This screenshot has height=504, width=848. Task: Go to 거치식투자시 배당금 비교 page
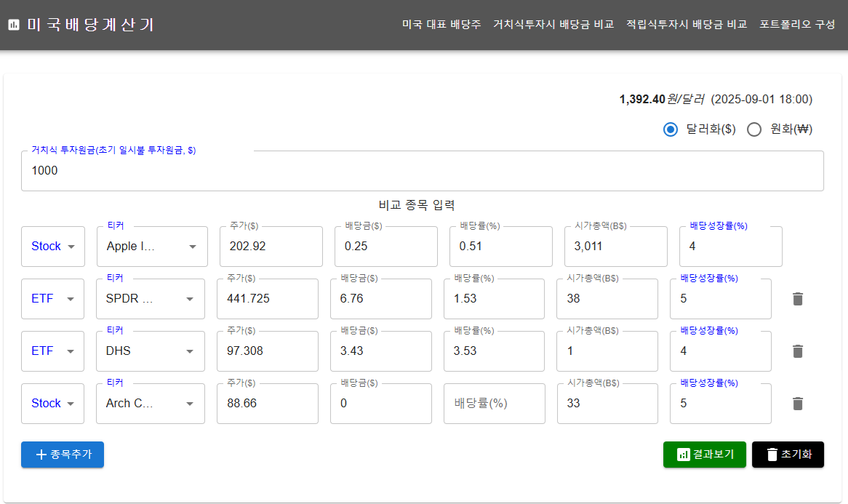tap(553, 24)
